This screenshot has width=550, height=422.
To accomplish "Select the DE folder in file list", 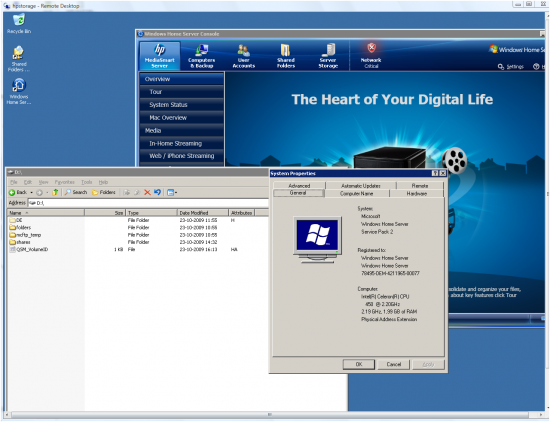I will [x=16, y=220].
